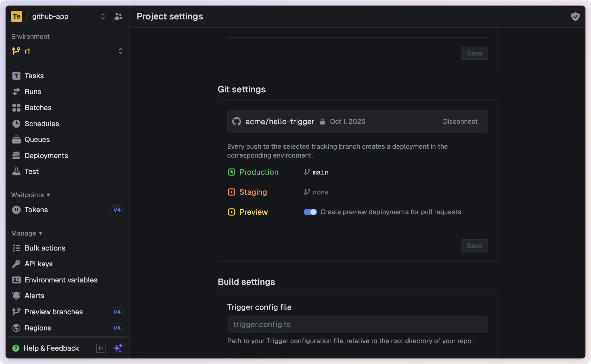This screenshot has width=591, height=364.
Task: Save the Git settings
Action: (x=474, y=246)
